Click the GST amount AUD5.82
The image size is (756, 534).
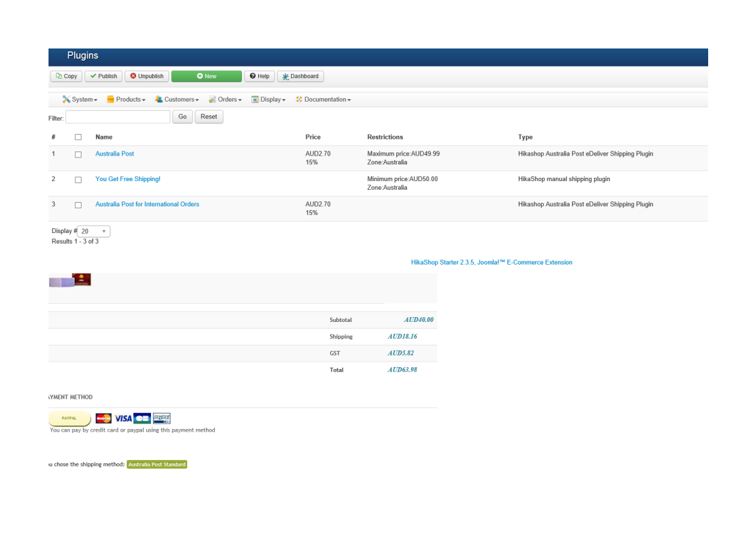click(x=401, y=354)
